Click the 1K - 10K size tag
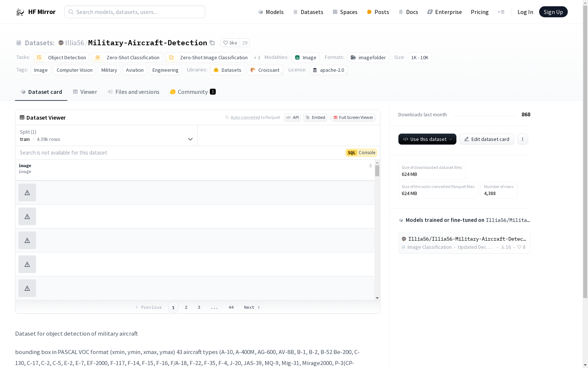This screenshot has height=368, width=588. [420, 57]
